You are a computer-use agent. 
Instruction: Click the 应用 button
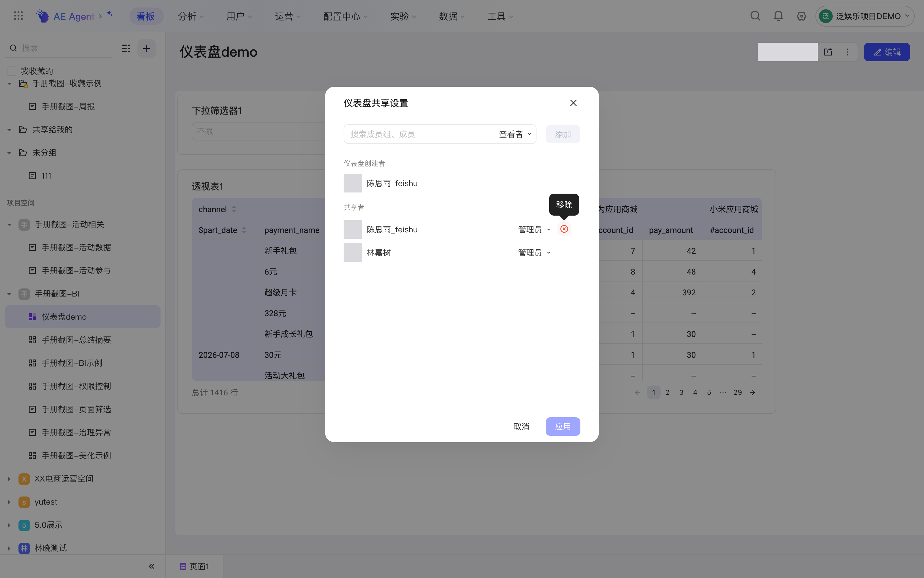coord(563,426)
